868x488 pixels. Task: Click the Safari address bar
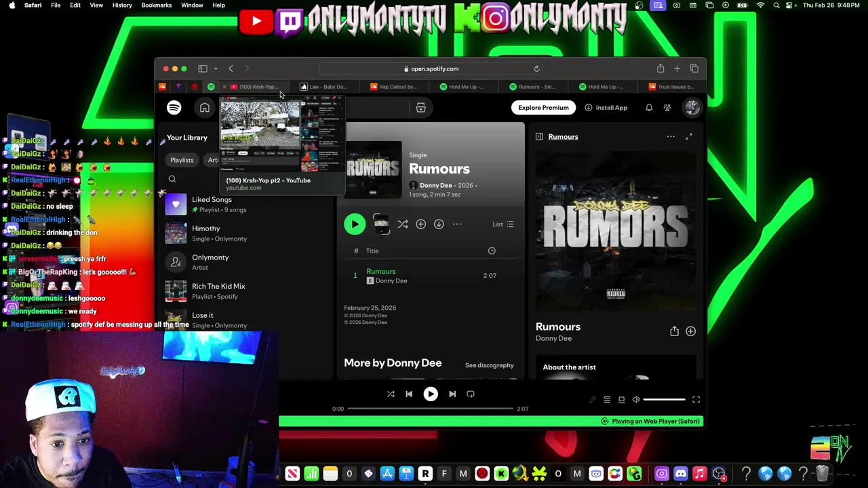(431, 68)
